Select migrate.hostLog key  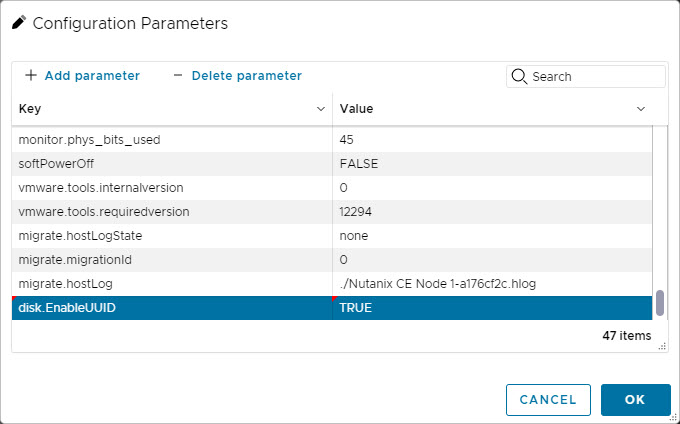[172, 284]
